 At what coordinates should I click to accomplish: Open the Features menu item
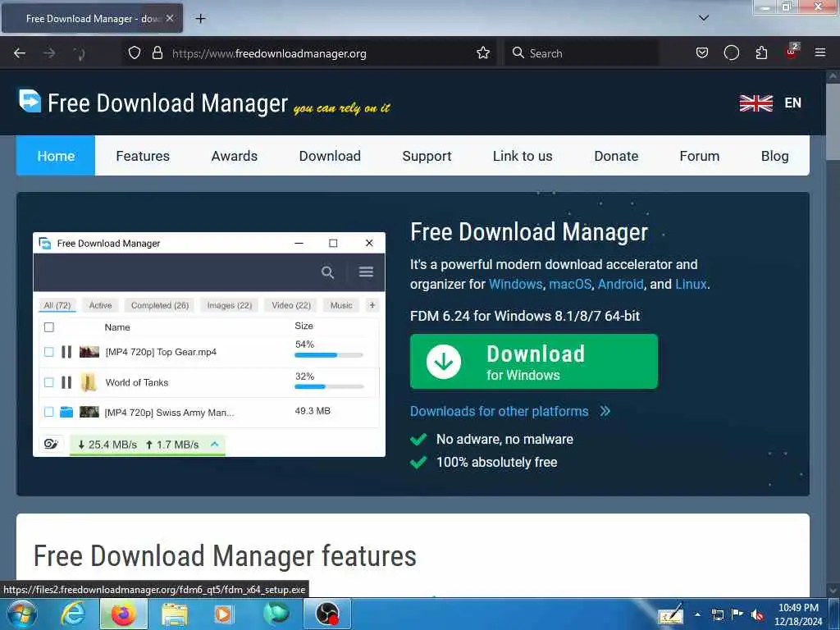[x=143, y=156]
